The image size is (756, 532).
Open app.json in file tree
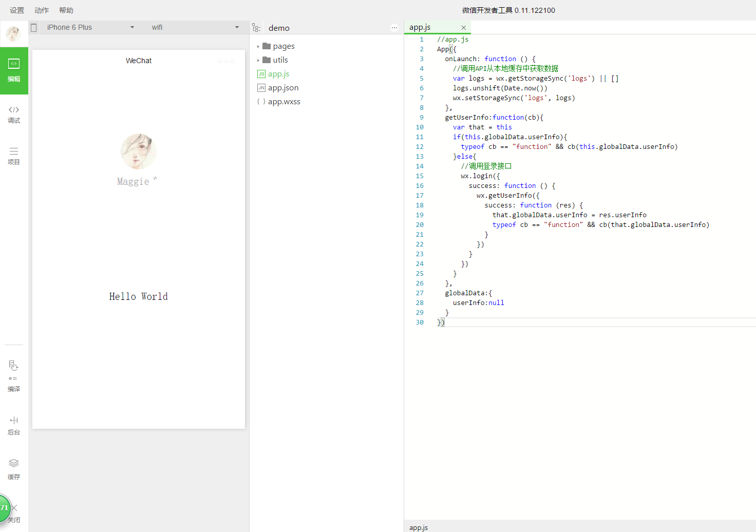pos(283,88)
